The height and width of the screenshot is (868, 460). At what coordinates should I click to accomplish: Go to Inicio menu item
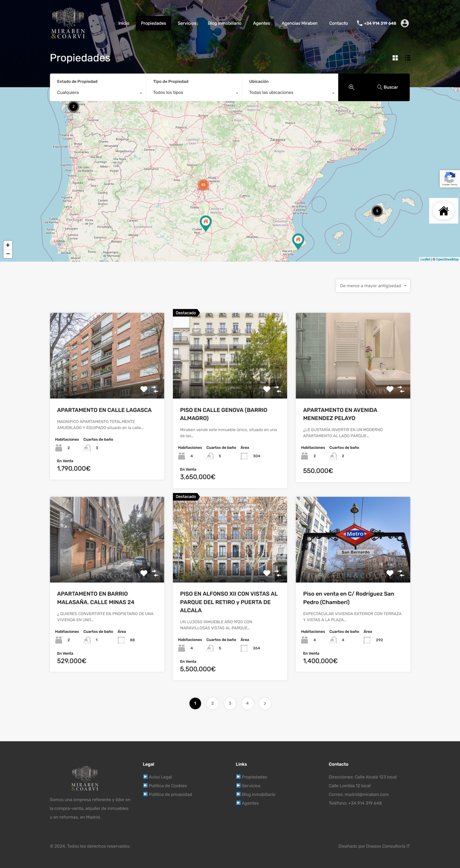124,23
